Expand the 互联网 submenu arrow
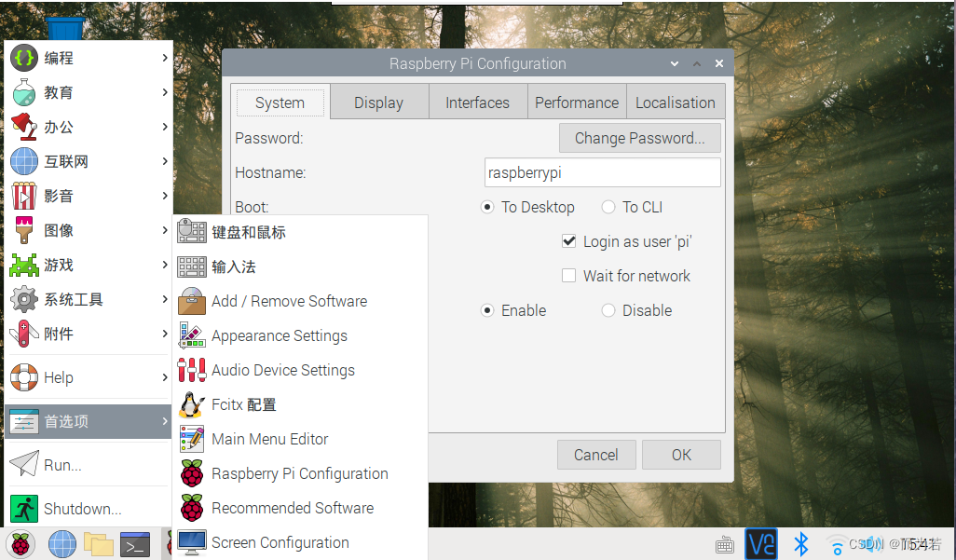 [165, 161]
